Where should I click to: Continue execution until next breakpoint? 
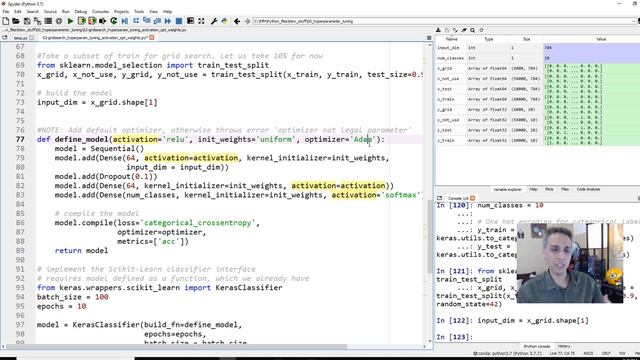[168, 21]
